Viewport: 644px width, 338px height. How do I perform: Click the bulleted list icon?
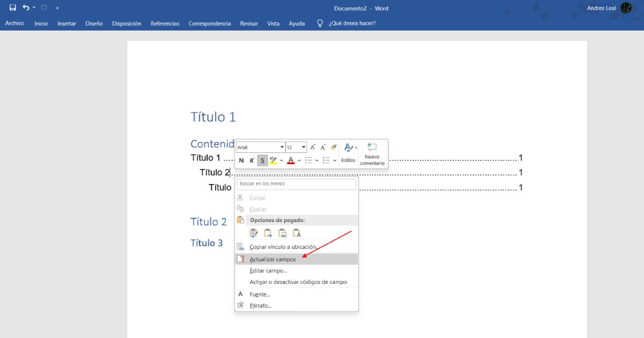tap(309, 160)
